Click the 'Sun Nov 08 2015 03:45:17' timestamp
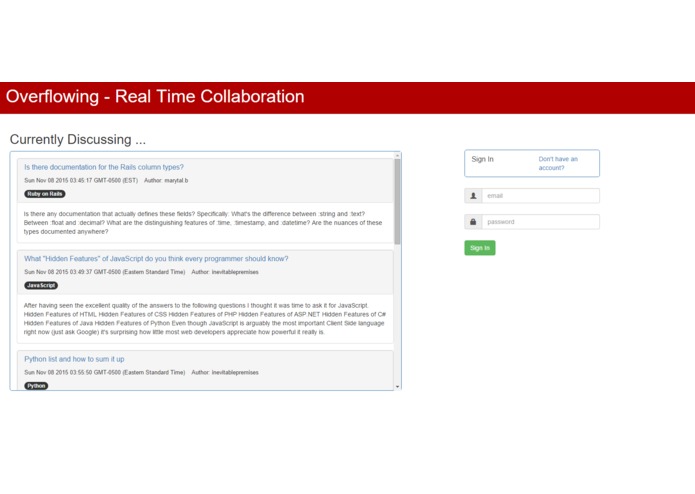695x494 pixels. coord(81,181)
